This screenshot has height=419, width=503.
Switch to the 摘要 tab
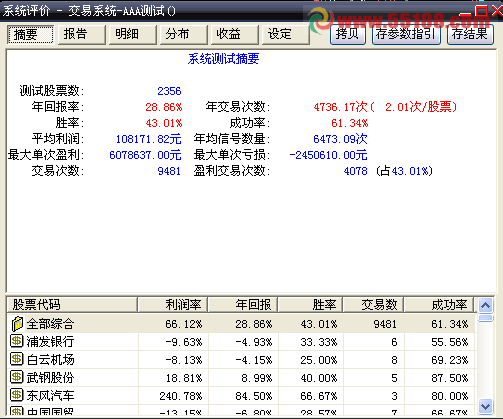pyautogui.click(x=30, y=34)
